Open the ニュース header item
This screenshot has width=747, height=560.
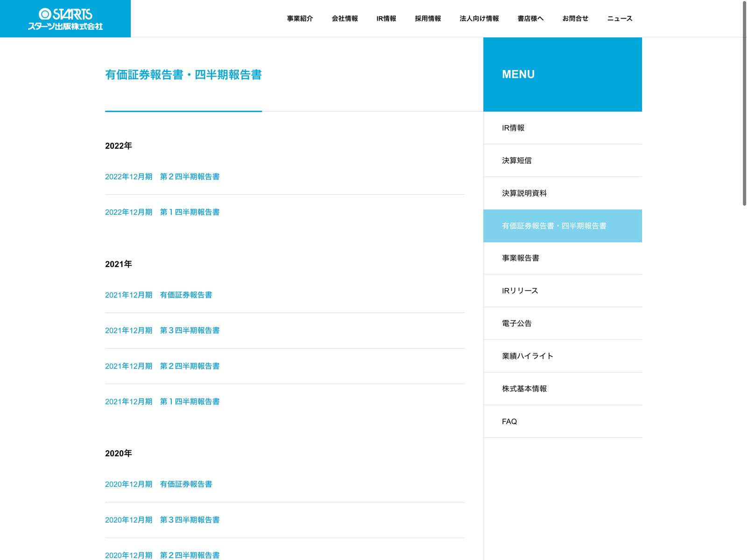click(620, 19)
